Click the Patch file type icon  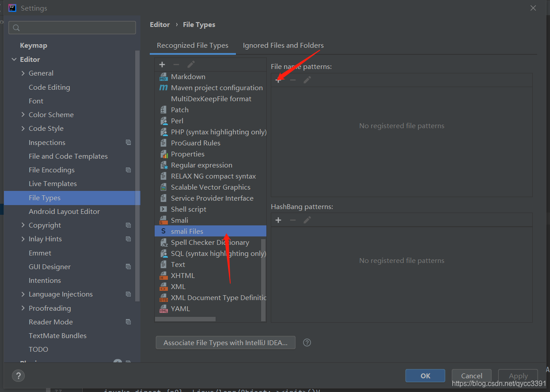pos(163,110)
